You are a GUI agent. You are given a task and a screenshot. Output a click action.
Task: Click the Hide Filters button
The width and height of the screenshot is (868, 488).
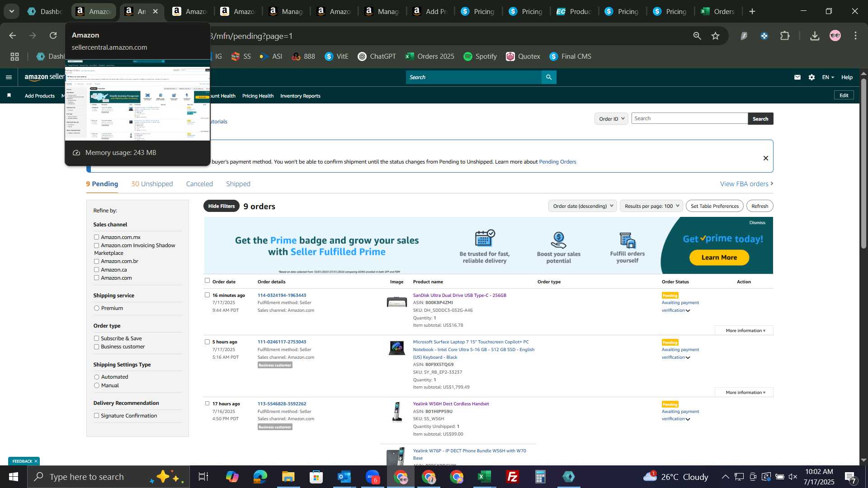click(222, 206)
